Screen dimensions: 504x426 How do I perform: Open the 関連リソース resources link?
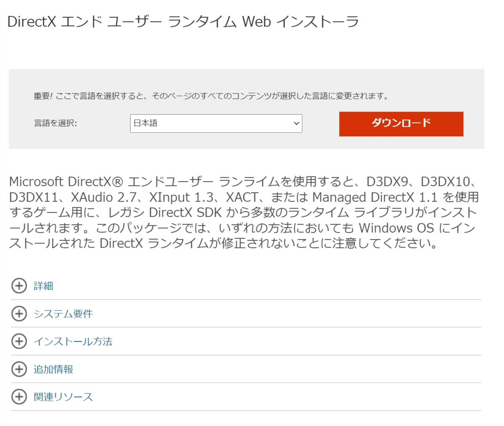[x=63, y=397]
